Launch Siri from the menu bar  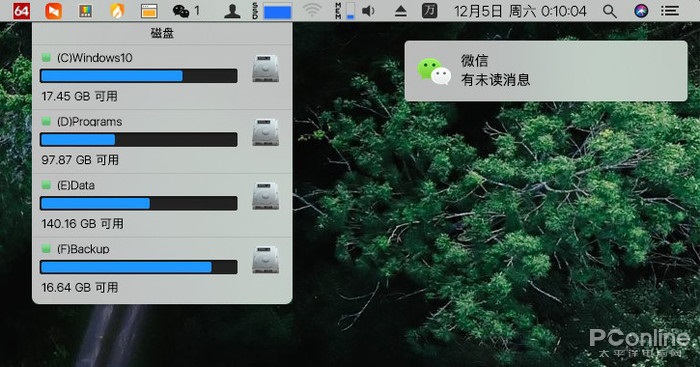point(641,11)
